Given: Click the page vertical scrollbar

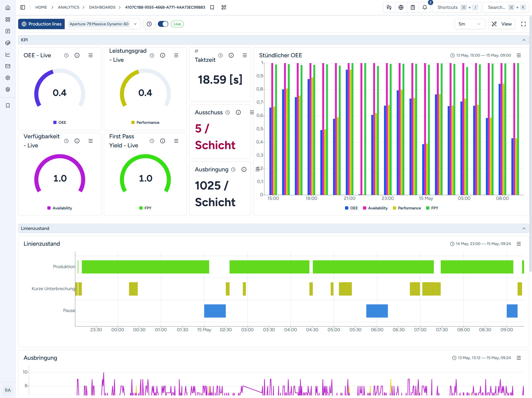Looking at the screenshot, I should click(530, 144).
